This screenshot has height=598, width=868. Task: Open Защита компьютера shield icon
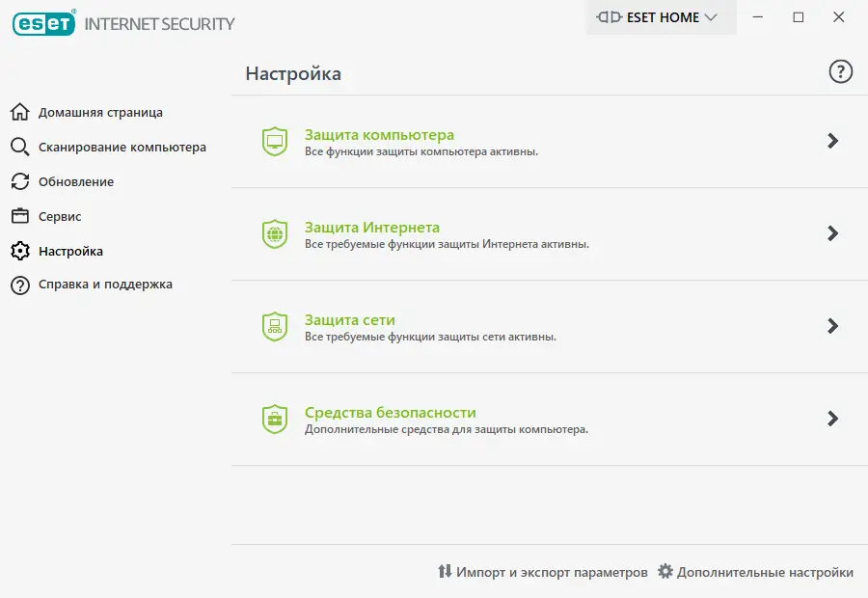[x=274, y=140]
